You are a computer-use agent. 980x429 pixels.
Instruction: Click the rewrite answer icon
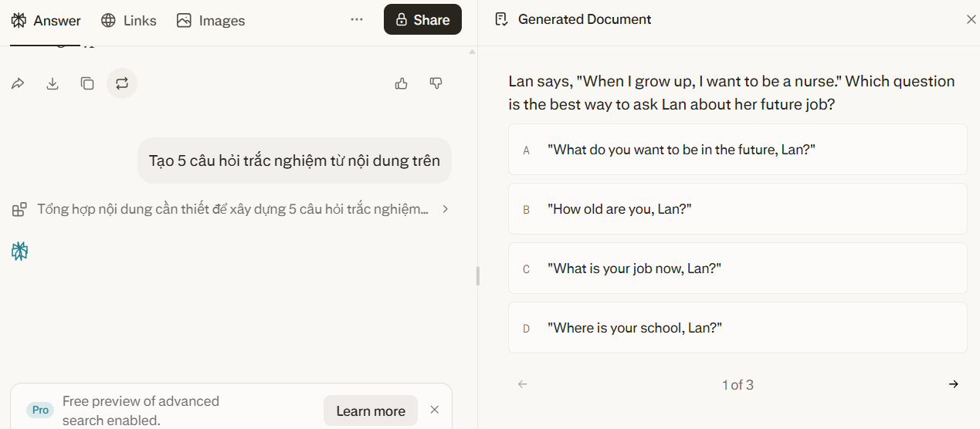(122, 83)
